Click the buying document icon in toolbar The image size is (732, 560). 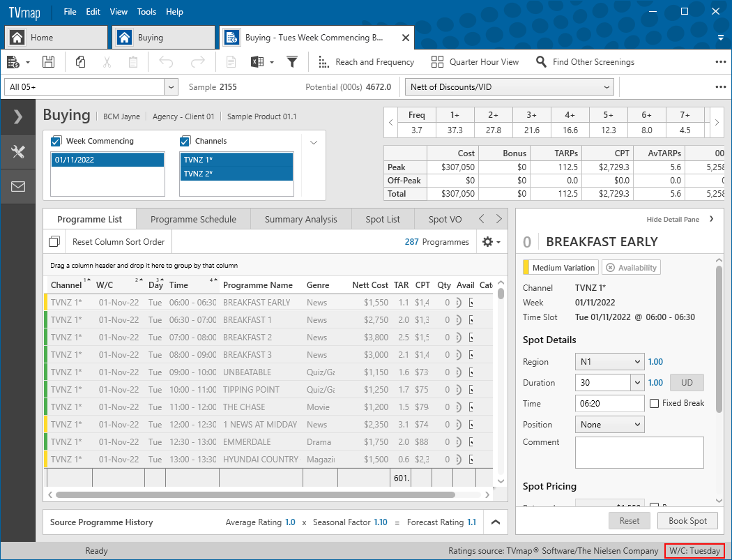click(x=13, y=61)
